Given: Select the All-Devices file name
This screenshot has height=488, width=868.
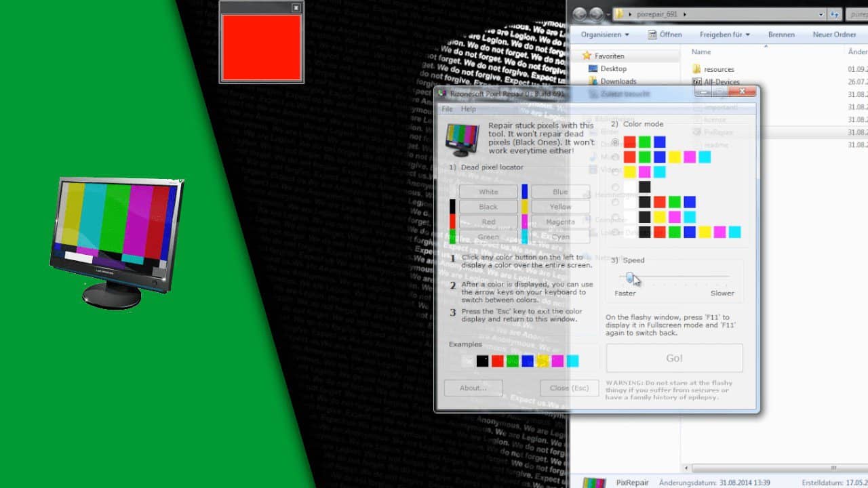Looking at the screenshot, I should 722,82.
